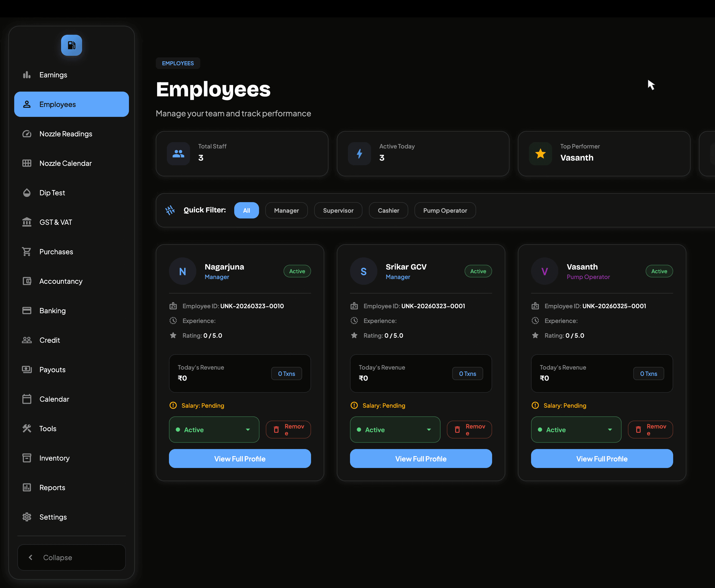The height and width of the screenshot is (588, 715).
Task: Open the Earnings menu item
Action: tap(53, 75)
